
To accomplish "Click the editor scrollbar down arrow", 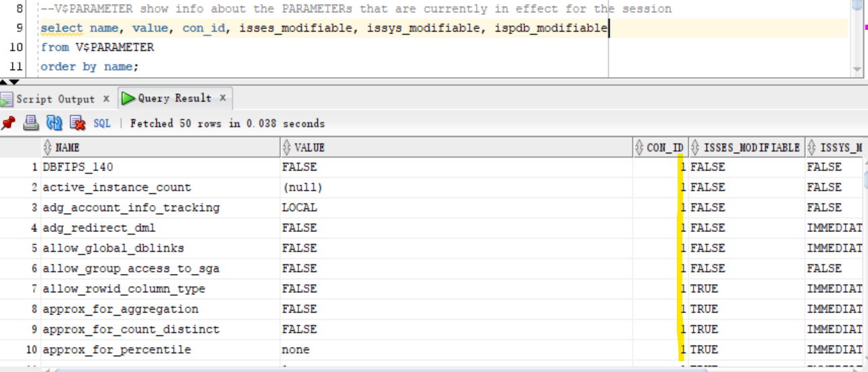I will point(857,69).
